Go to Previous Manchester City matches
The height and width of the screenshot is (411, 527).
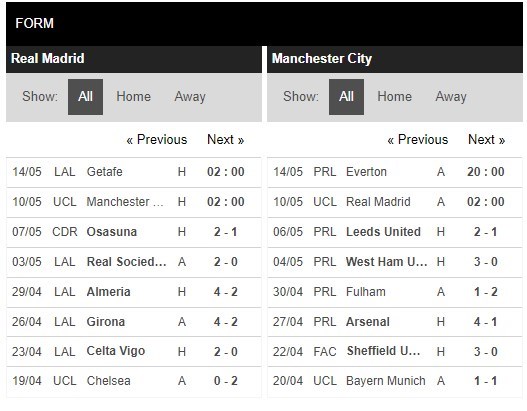(x=418, y=139)
